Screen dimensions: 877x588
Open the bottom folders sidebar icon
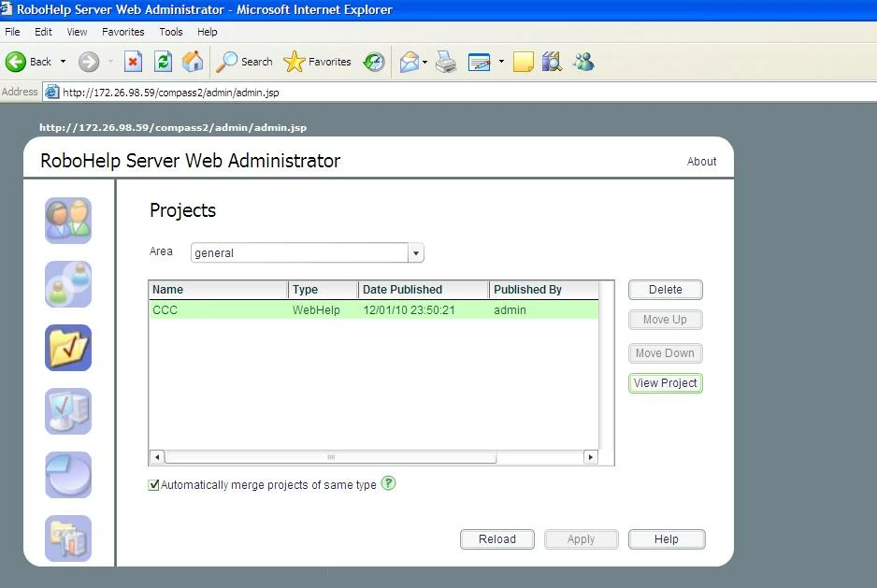pos(68,538)
